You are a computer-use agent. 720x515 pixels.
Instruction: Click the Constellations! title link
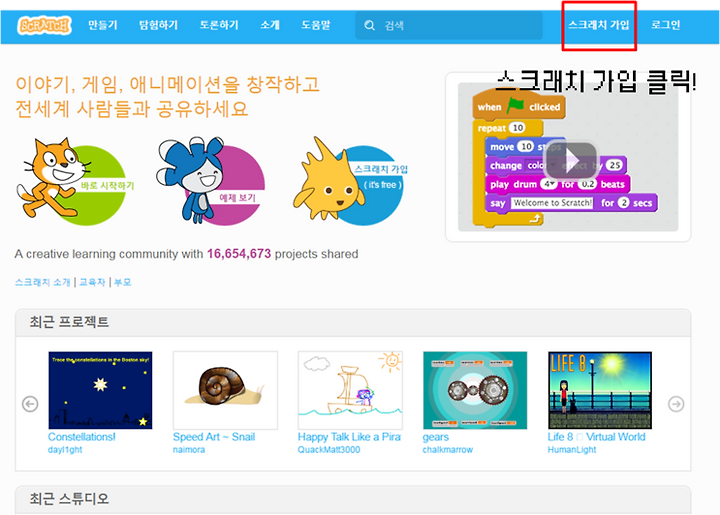[x=82, y=437]
